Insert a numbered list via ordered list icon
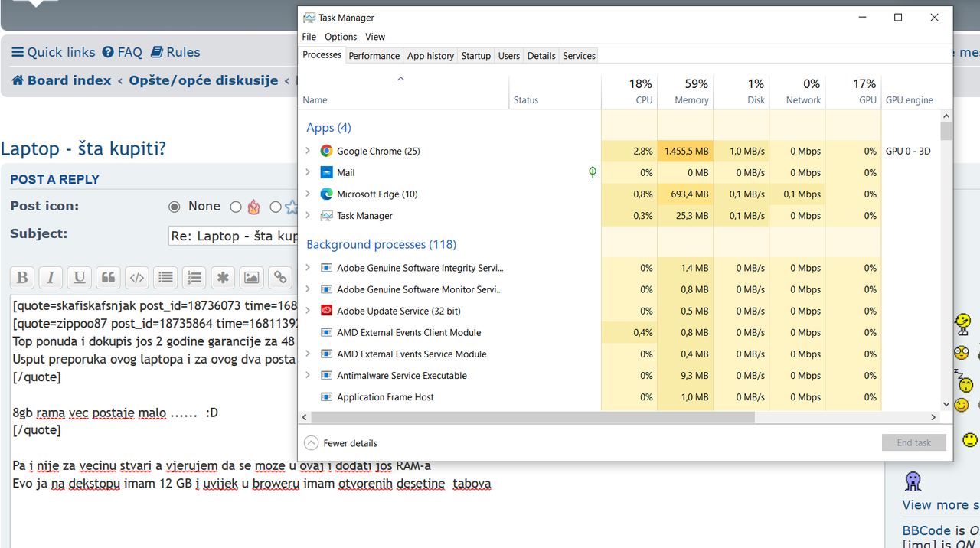980x548 pixels. coord(194,278)
